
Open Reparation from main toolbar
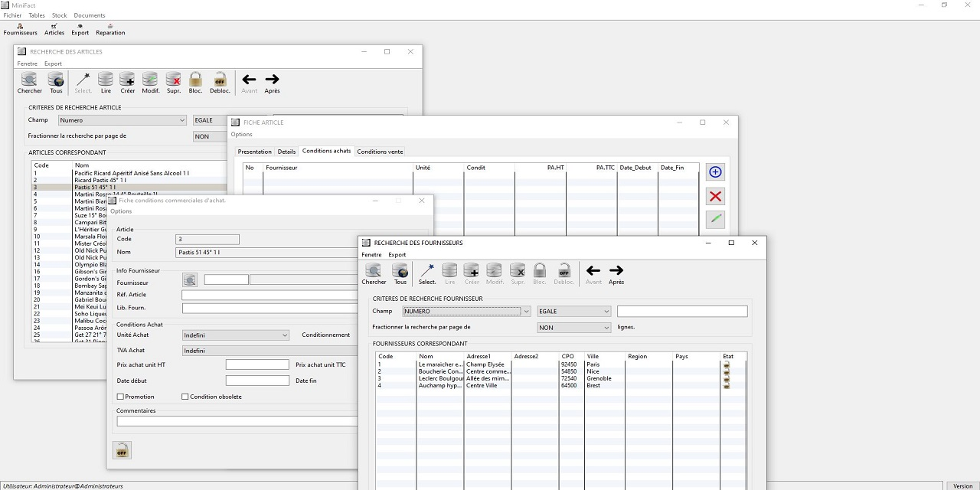(x=110, y=29)
